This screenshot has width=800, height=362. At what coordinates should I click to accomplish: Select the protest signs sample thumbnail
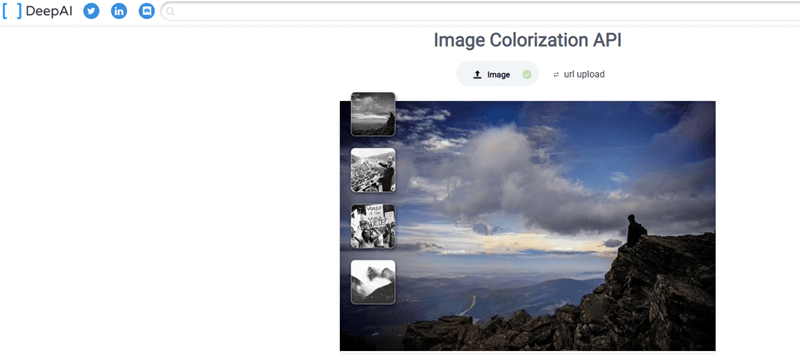coord(373,226)
